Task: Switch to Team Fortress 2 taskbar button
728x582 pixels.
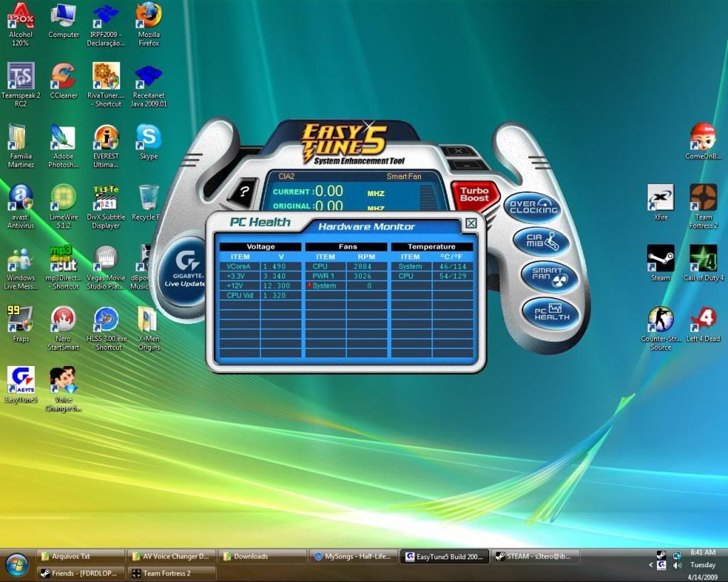Action: click(171, 573)
